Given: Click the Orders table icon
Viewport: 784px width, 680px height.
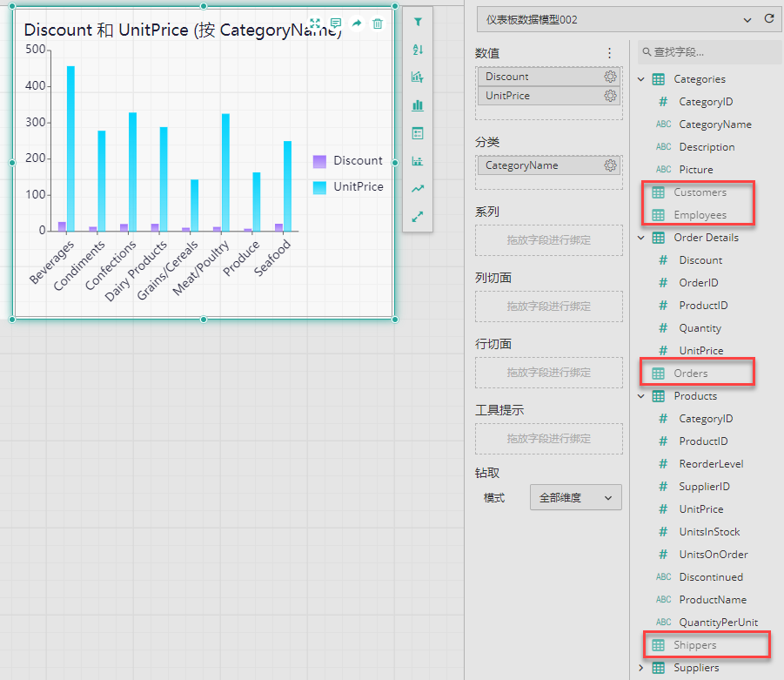Looking at the screenshot, I should pos(659,374).
